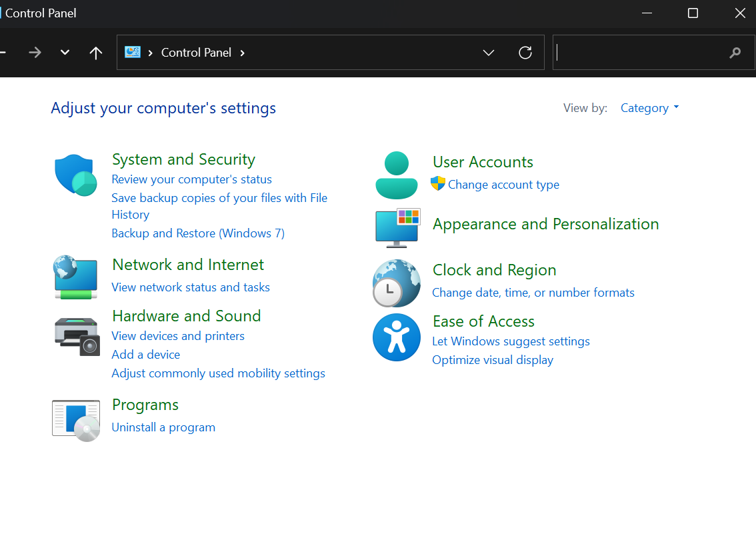
Task: Click Uninstall a program link
Action: click(x=163, y=427)
